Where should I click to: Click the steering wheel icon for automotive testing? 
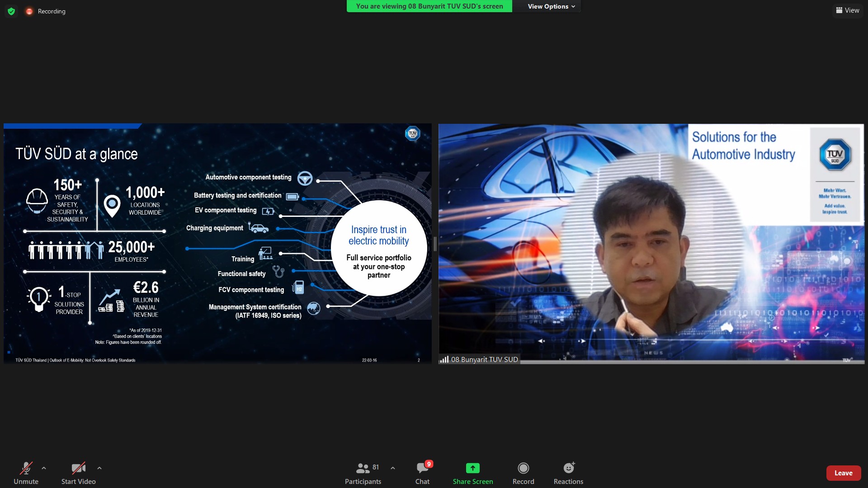pos(305,178)
